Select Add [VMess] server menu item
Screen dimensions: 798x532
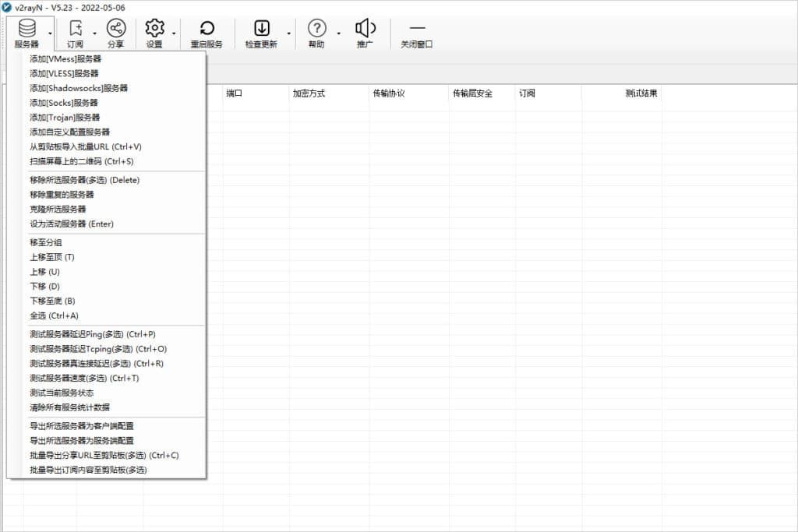pos(65,58)
